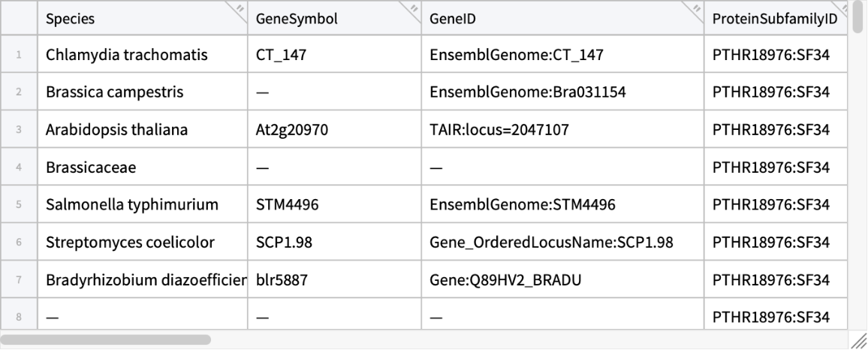
Task: Select row number 3
Action: [19, 130]
